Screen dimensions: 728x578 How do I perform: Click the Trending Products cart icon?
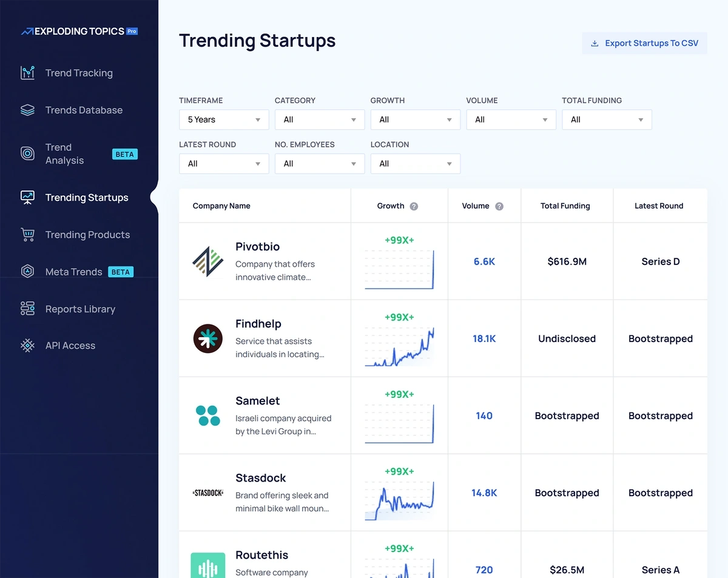(27, 235)
